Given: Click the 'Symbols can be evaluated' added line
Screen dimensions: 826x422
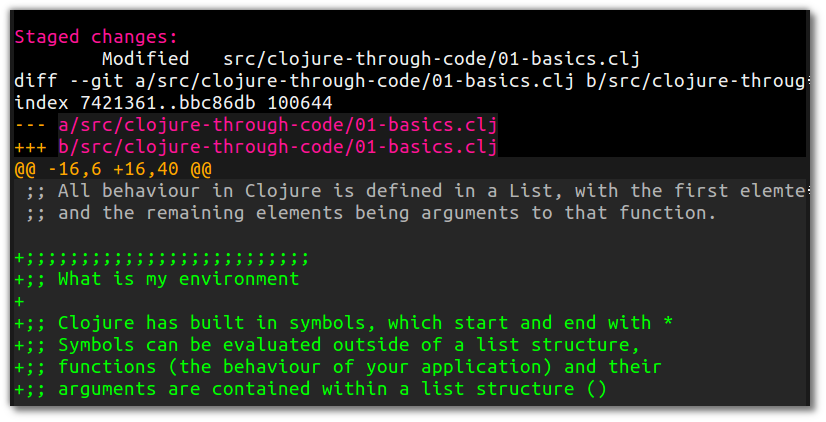Looking at the screenshot, I should (x=327, y=345).
